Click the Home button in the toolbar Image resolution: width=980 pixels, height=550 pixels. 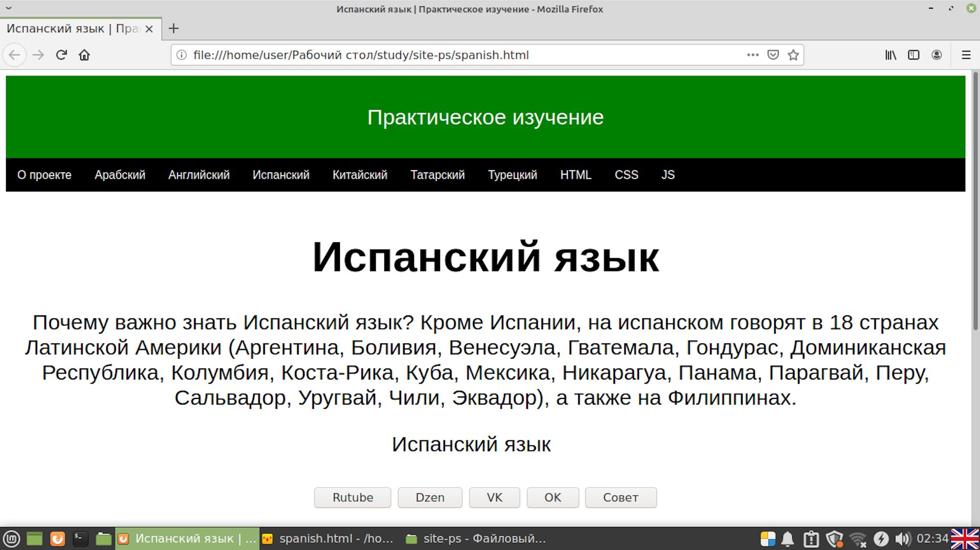[84, 55]
